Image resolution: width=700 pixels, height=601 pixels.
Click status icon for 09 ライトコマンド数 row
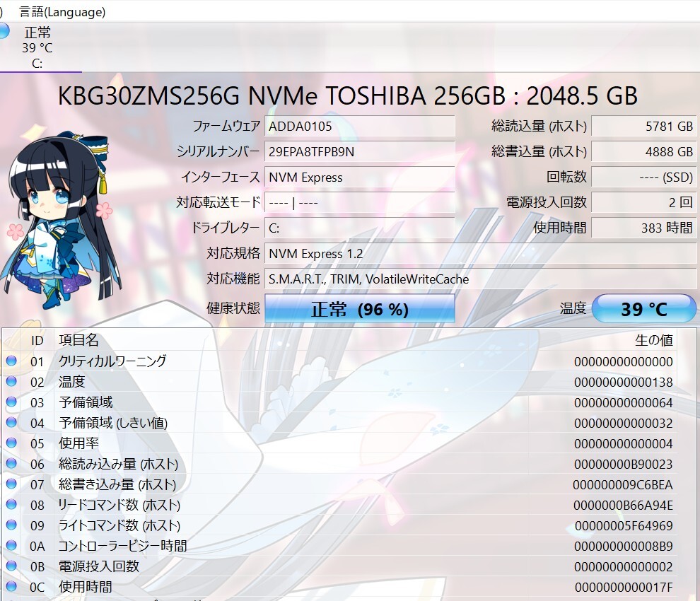click(x=11, y=525)
